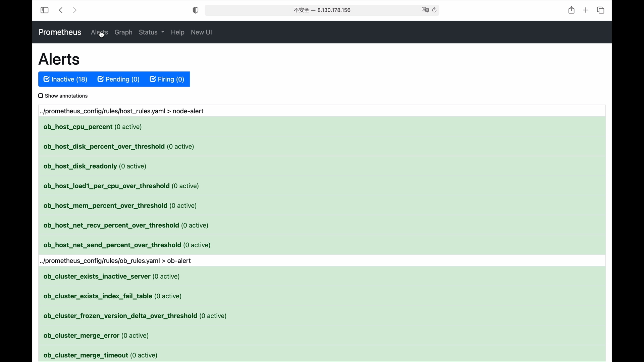Switch to the Graph page

click(123, 32)
